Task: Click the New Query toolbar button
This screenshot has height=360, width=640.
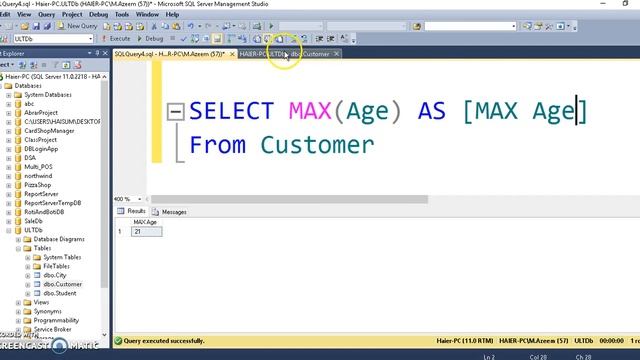Action: pyautogui.click(x=77, y=26)
